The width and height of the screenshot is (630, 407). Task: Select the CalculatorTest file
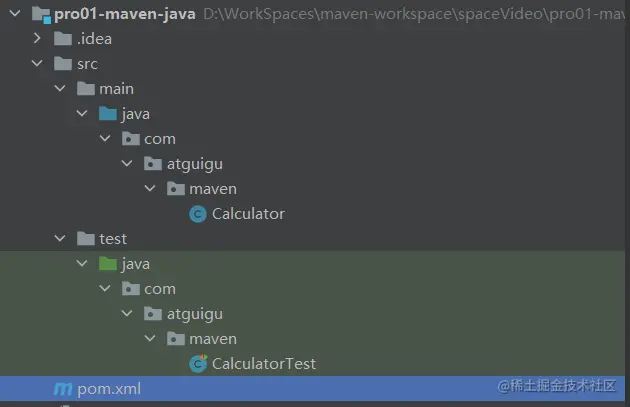click(x=263, y=364)
